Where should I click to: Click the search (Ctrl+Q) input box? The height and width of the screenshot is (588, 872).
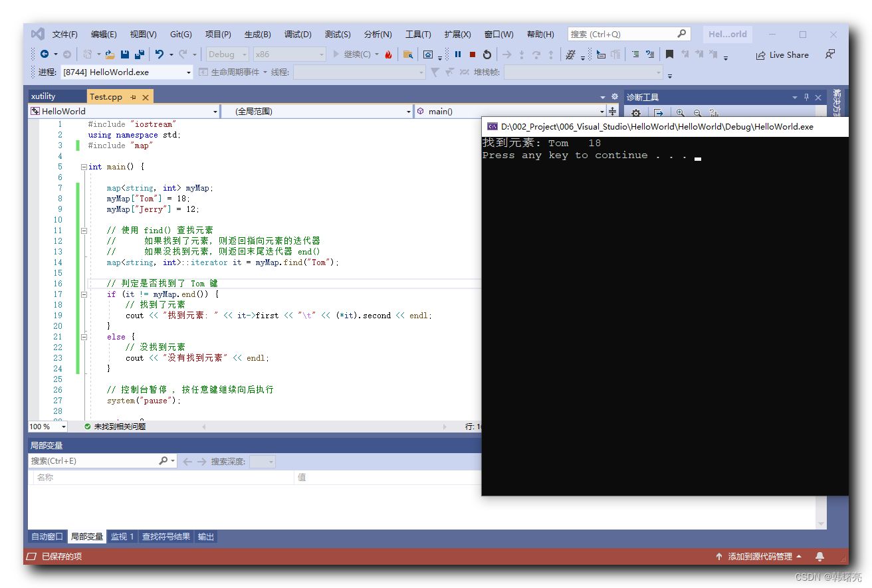(x=629, y=34)
